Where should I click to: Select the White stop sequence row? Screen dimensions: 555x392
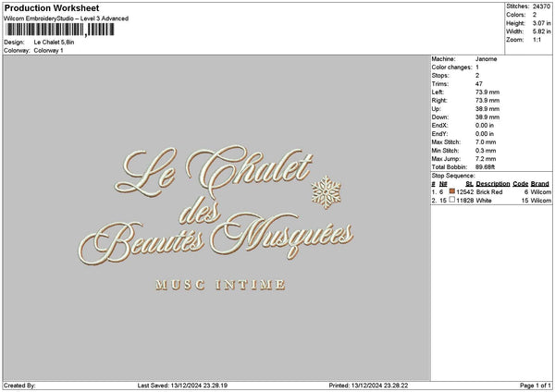coord(490,200)
